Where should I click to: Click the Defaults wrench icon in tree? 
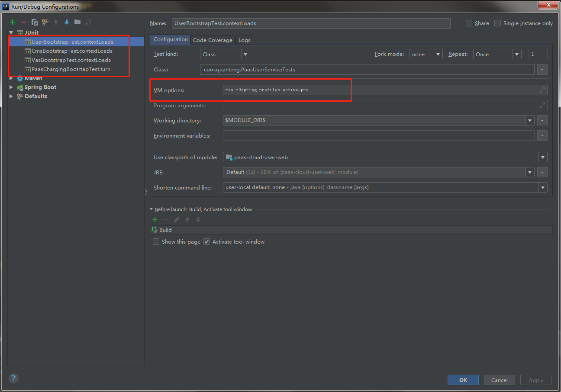[x=20, y=96]
